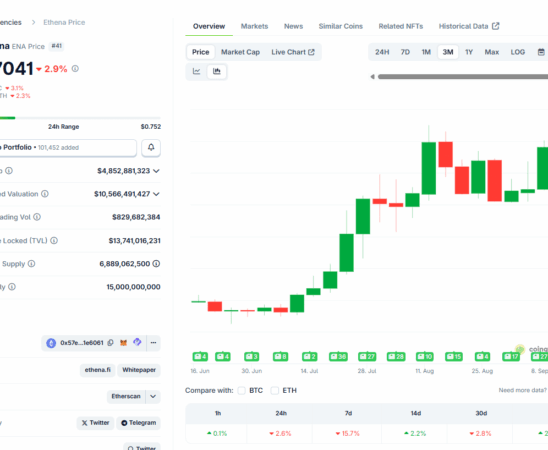Image resolution: width=548 pixels, height=450 pixels.
Task: Select the Market Cap chart mode
Action: tap(240, 52)
